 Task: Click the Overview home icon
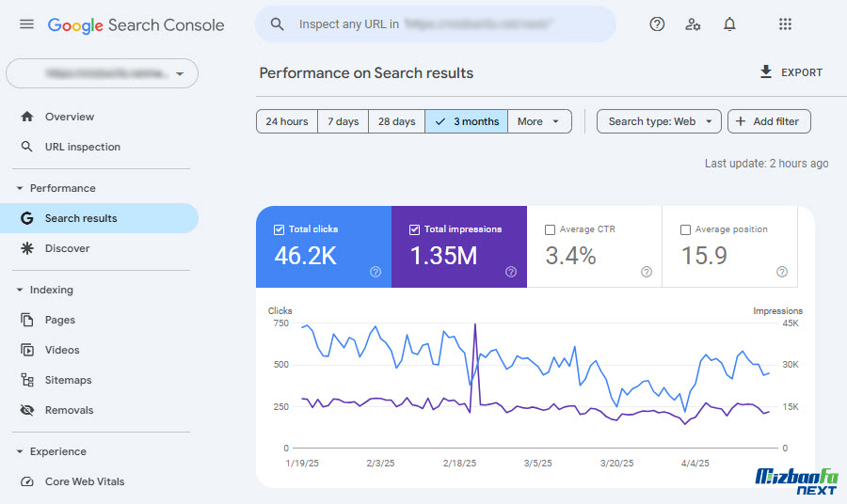(27, 117)
